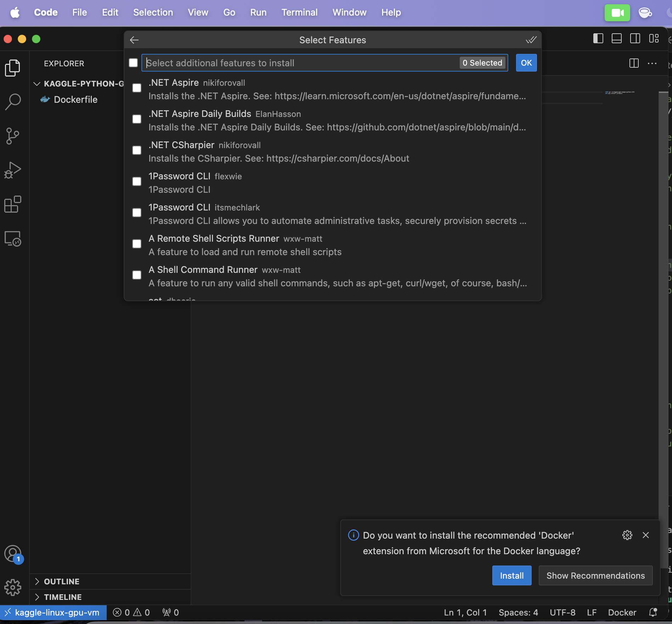
Task: Change language mode Docker in status bar
Action: point(622,612)
